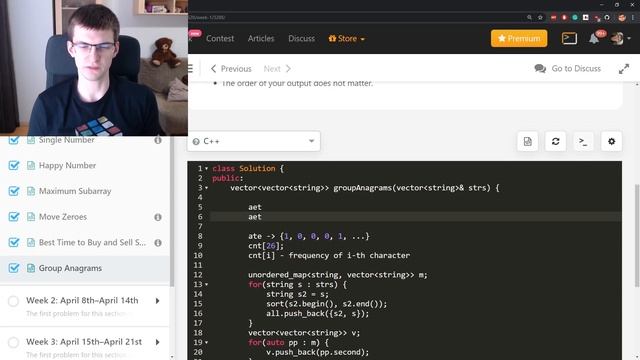
Task: Click the hamburger list icon beside Previous
Action: 190,68
